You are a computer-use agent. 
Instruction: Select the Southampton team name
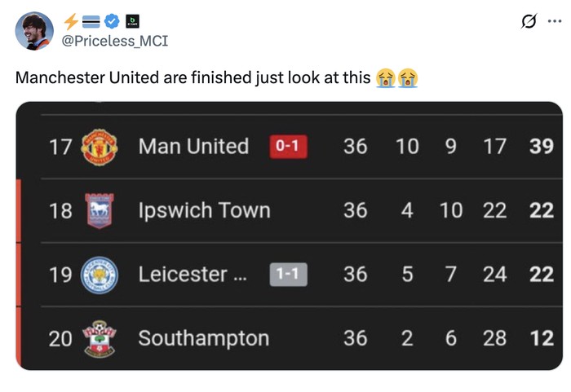coord(203,338)
